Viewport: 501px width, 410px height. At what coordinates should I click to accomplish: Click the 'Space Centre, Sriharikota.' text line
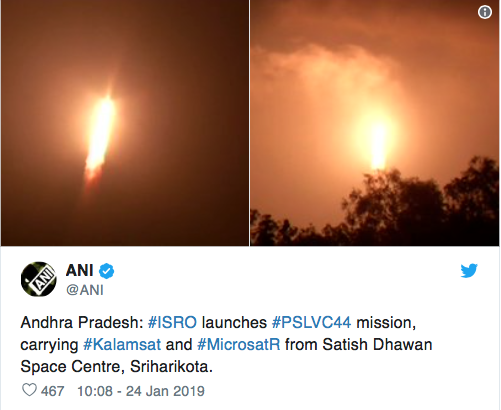coord(117,367)
